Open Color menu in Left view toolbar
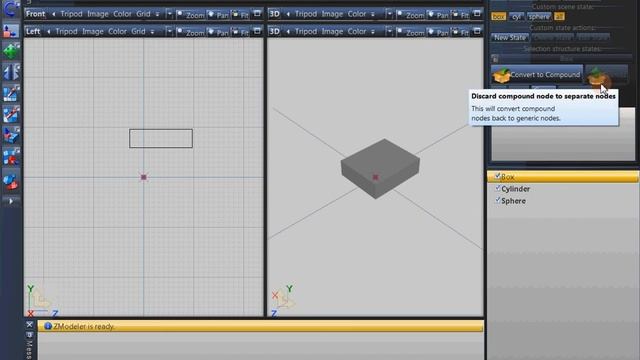 click(118, 31)
